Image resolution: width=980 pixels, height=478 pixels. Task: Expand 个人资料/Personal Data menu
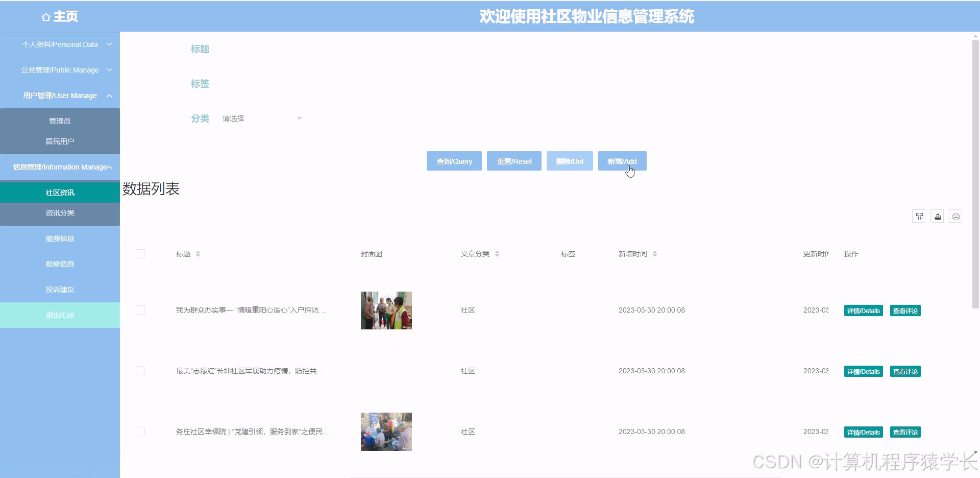[60, 44]
